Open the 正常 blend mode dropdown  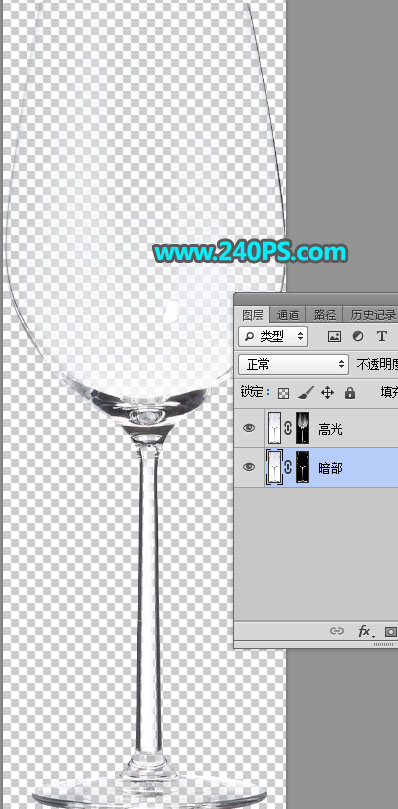[x=294, y=364]
